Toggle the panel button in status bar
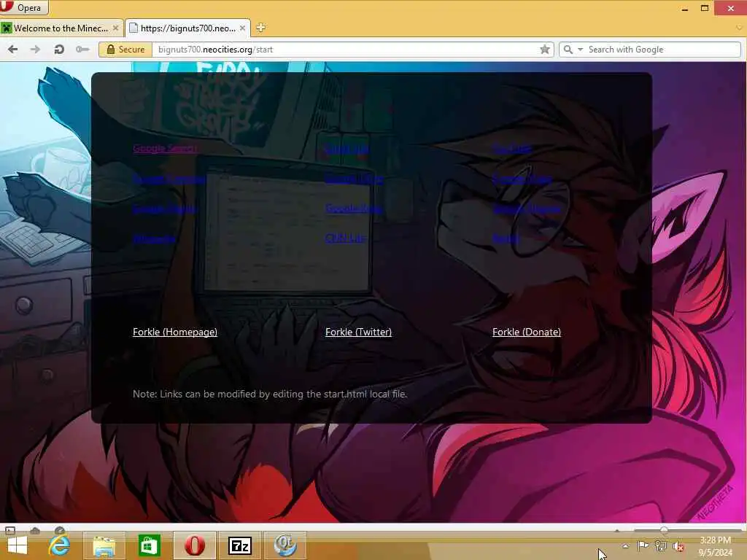Image resolution: width=747 pixels, height=560 pixels. tap(10, 530)
